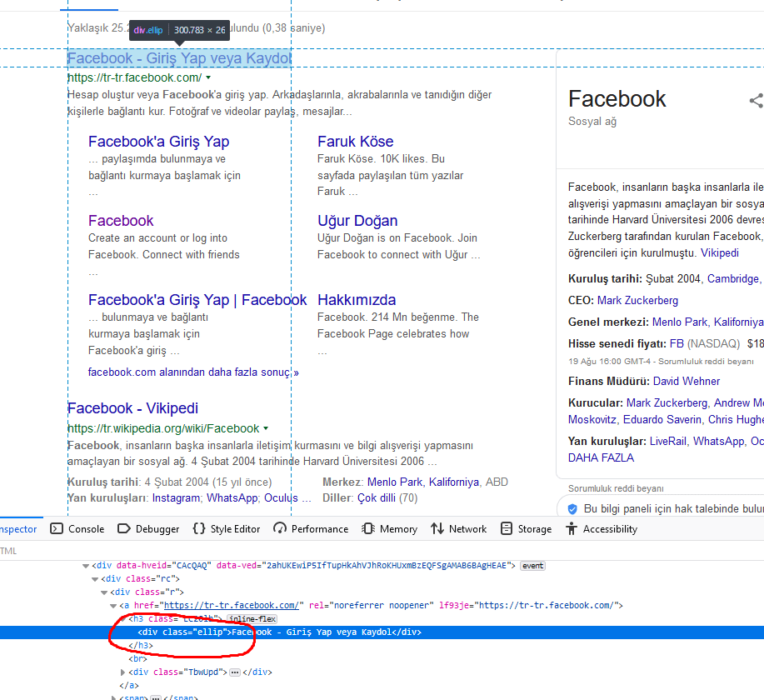Open the Accessibility tab
The height and width of the screenshot is (700, 764).
602,529
